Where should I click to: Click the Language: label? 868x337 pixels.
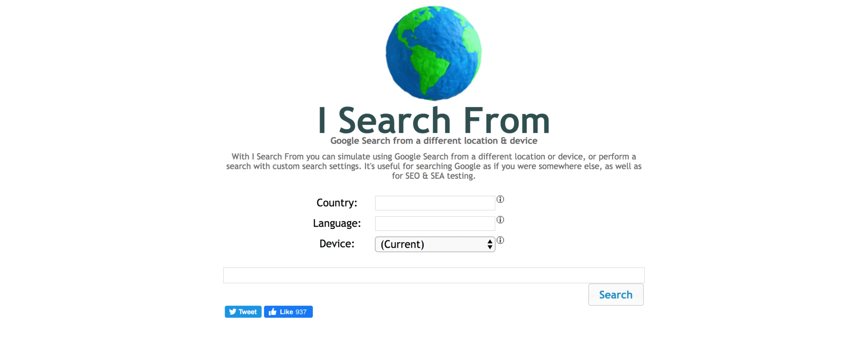point(337,223)
